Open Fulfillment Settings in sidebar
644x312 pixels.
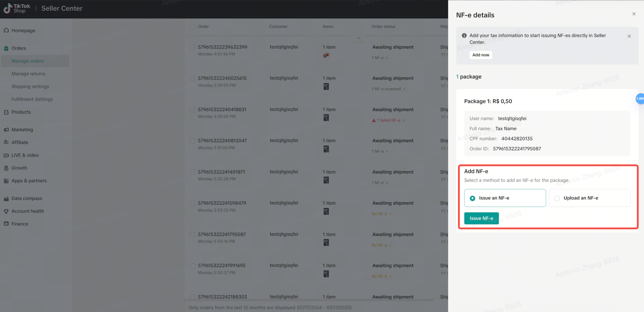point(32,99)
